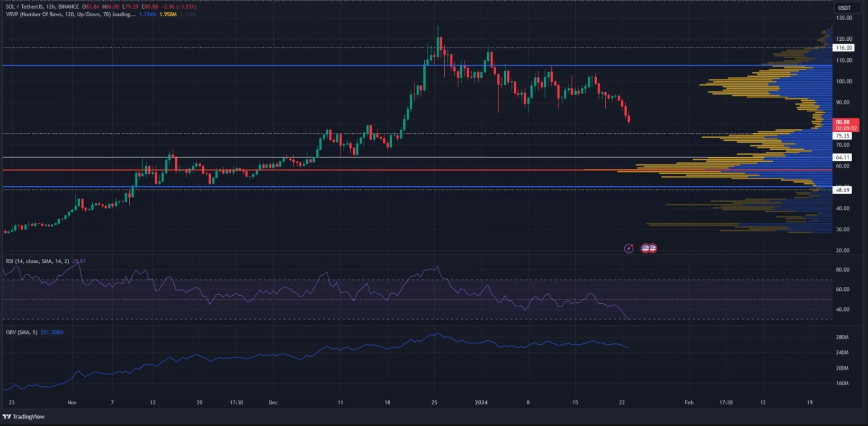The height and width of the screenshot is (426, 868).
Task: Click the 25 date label on time axis
Action: point(434,403)
